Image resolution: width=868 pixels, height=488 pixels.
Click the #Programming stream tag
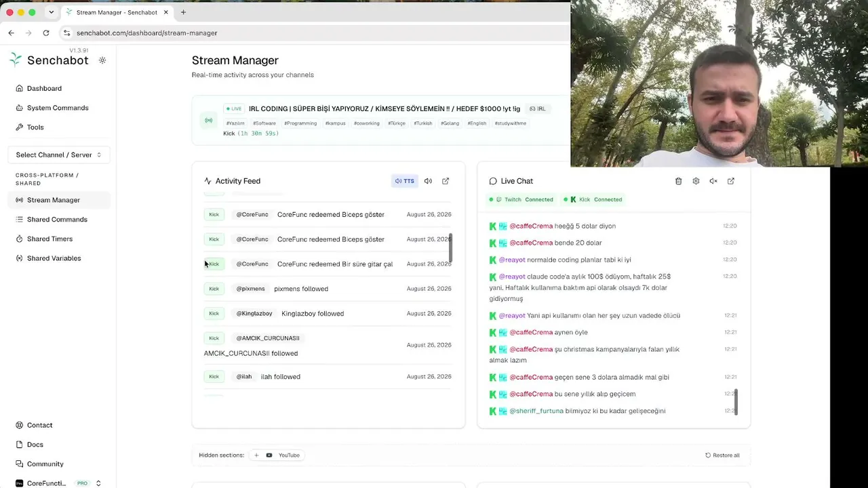(300, 123)
